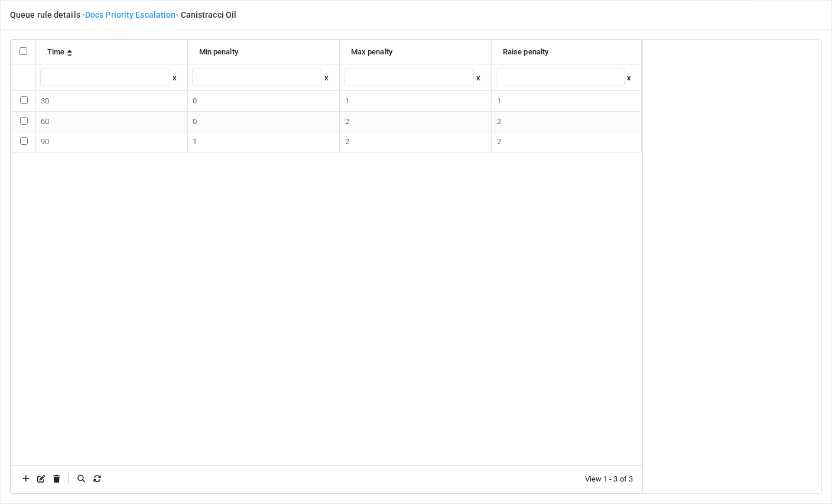
Task: Select the row with Time 30
Action: pos(24,100)
